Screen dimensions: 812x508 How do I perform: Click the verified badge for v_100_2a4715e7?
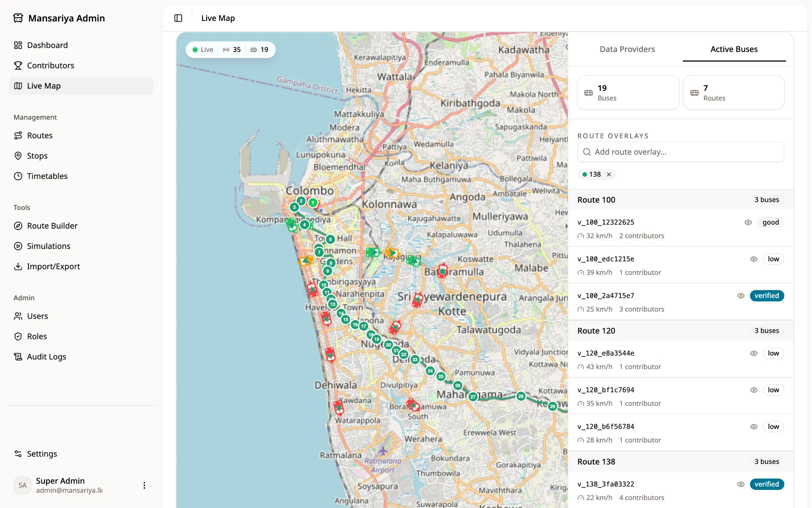[x=767, y=296]
